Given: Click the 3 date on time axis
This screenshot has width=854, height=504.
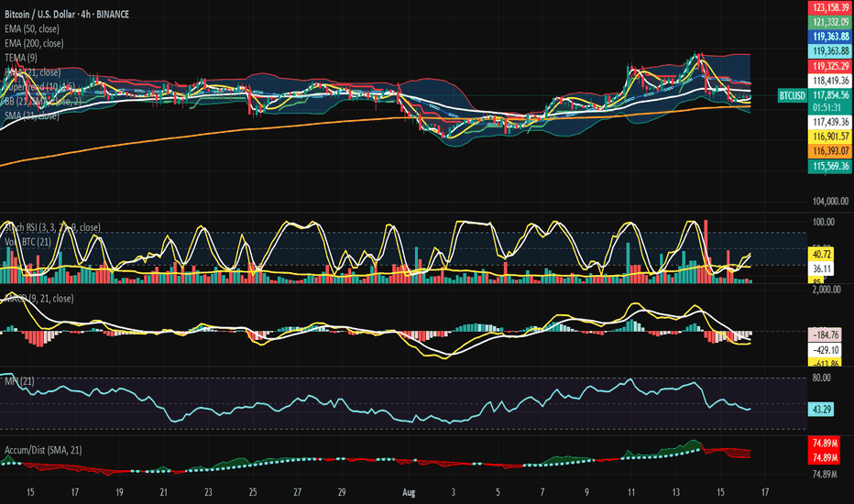Looking at the screenshot, I should point(454,492).
